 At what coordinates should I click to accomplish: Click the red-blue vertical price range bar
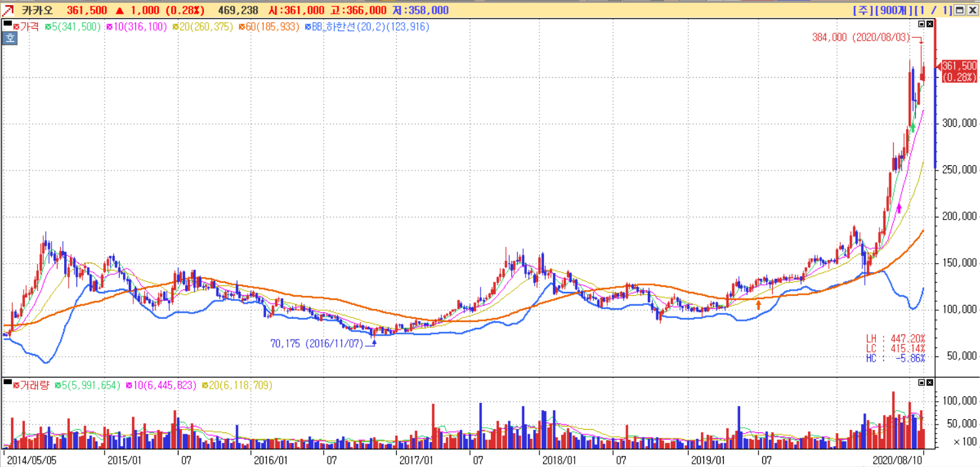[936, 95]
